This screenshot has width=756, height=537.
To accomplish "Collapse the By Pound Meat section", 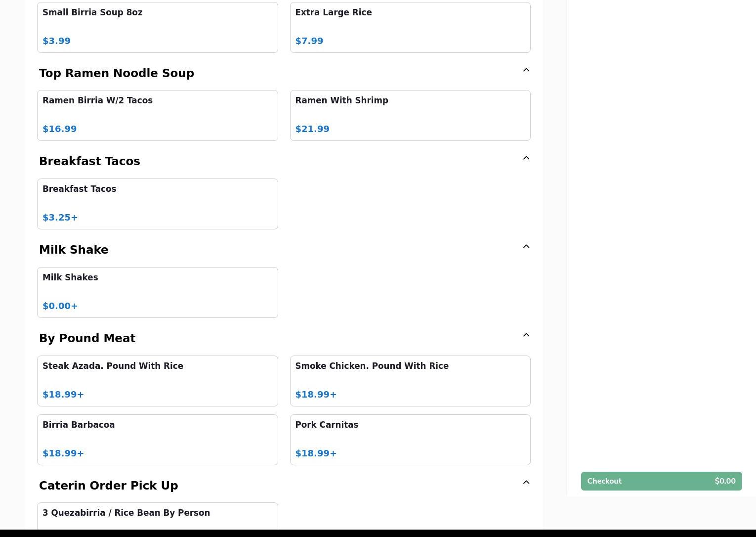I will click(526, 335).
